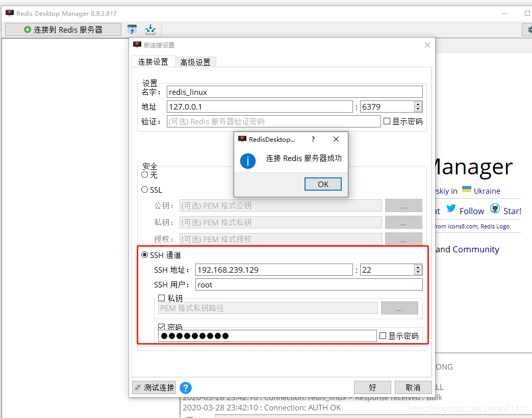This screenshot has height=418, width=532.
Task: Open the Ukraine link in main window
Action: (487, 191)
